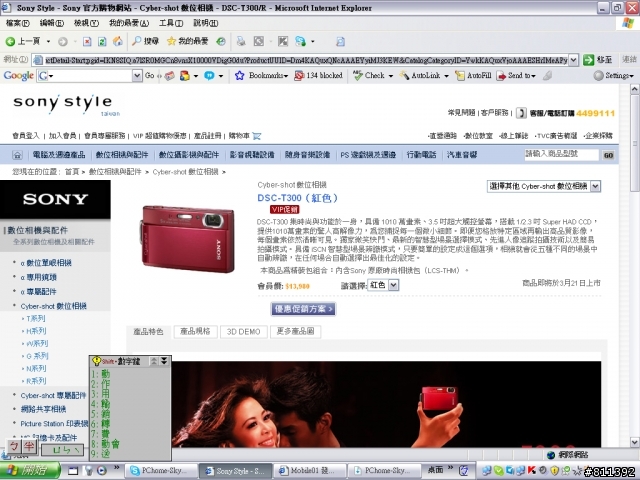
Task: Click the red DSC-T300 camera product image
Action: 188,238
